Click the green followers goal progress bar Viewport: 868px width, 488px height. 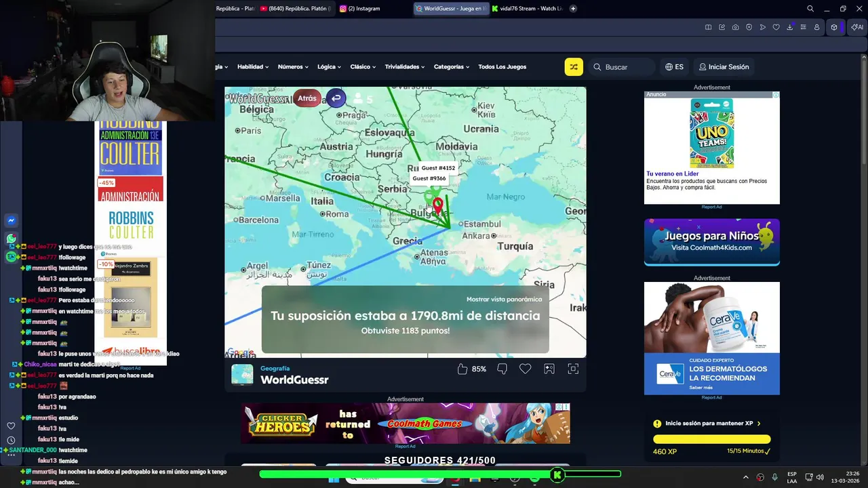pos(440,474)
